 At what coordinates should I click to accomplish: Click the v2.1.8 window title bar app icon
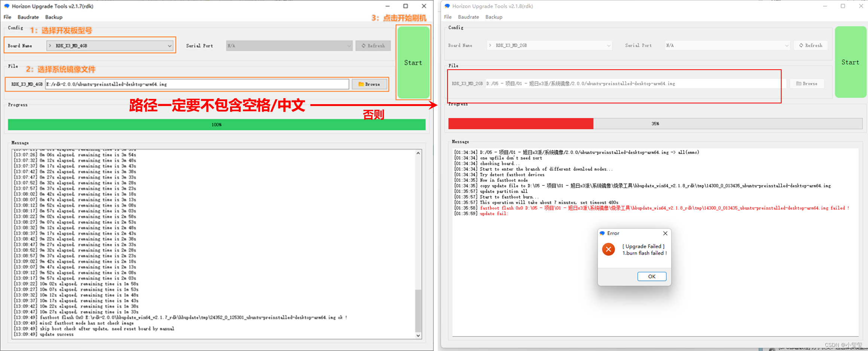tap(447, 6)
